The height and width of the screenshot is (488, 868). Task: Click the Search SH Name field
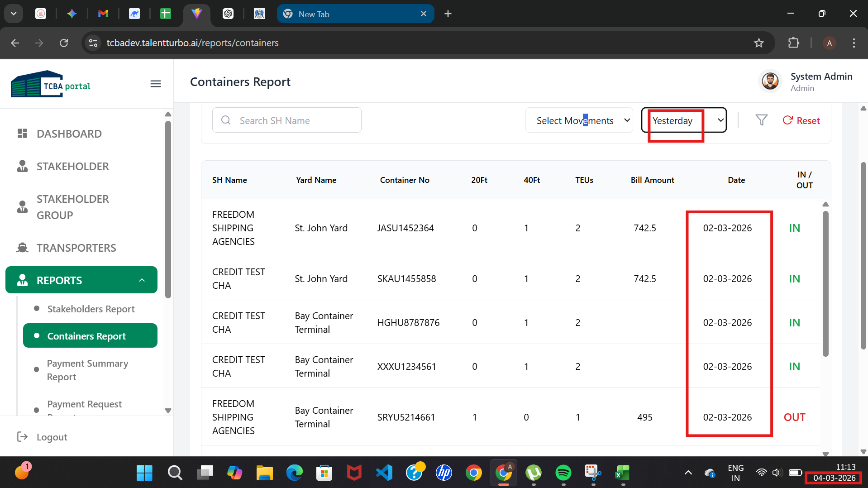click(x=287, y=120)
